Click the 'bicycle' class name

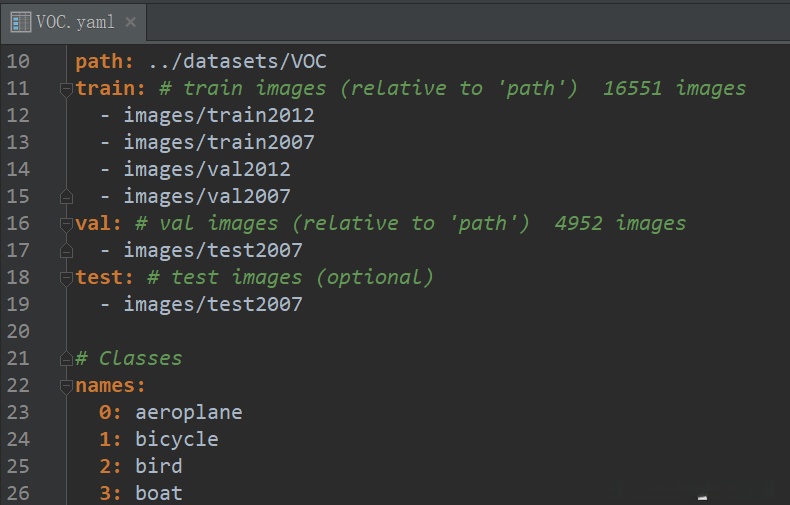[x=177, y=439]
